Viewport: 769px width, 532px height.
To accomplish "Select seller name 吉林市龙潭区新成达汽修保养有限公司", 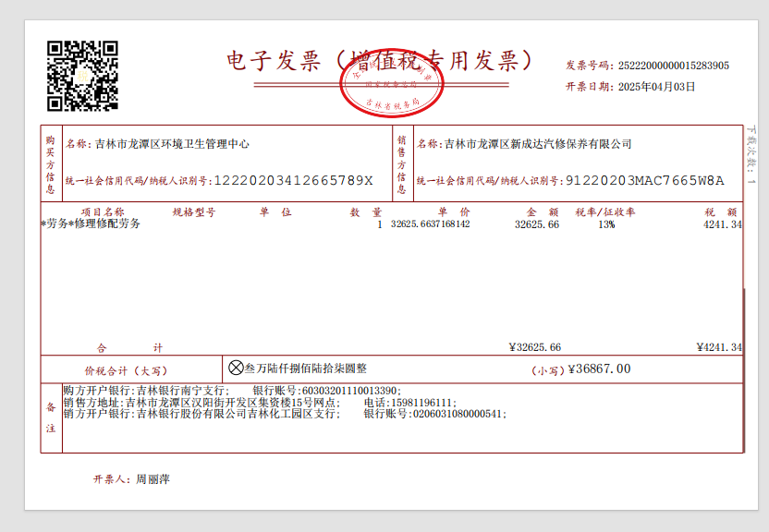I will 538,144.
